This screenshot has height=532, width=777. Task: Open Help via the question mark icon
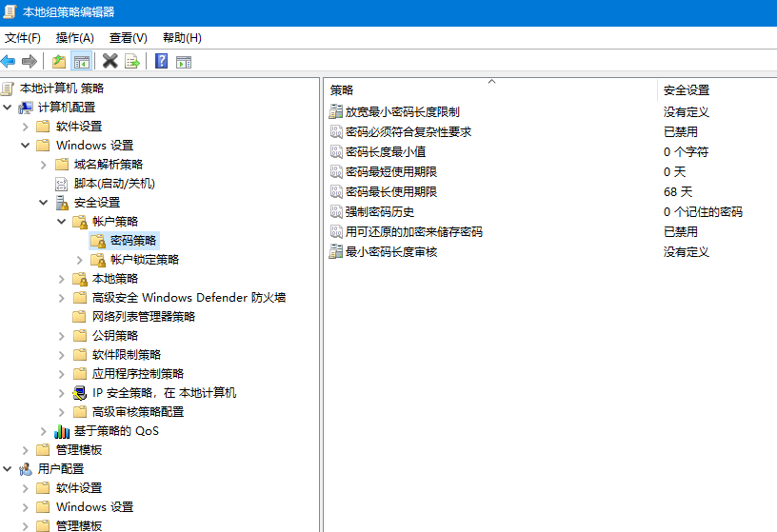tap(162, 62)
